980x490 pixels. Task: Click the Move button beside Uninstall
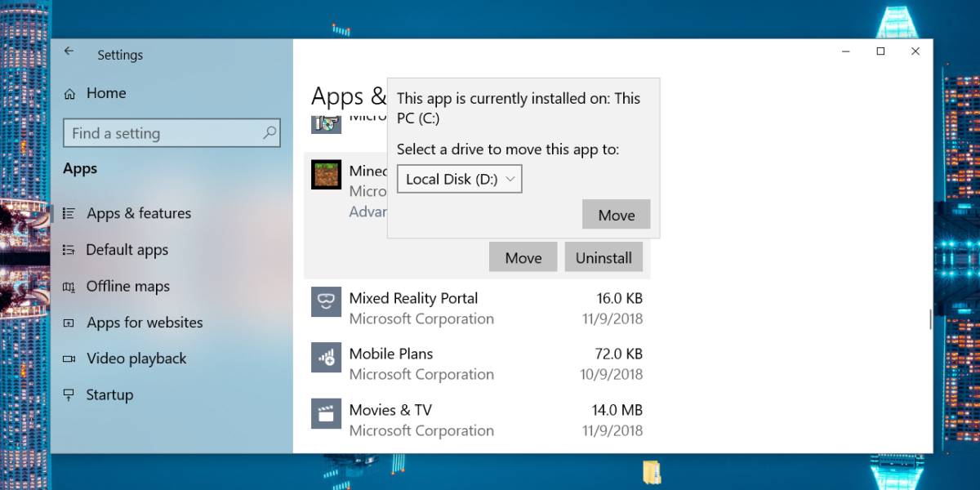[x=523, y=257]
